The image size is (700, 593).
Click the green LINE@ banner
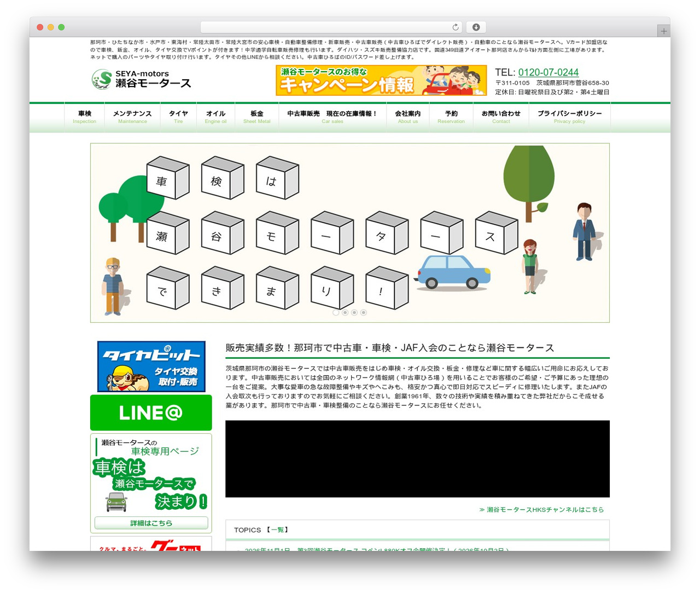[151, 412]
